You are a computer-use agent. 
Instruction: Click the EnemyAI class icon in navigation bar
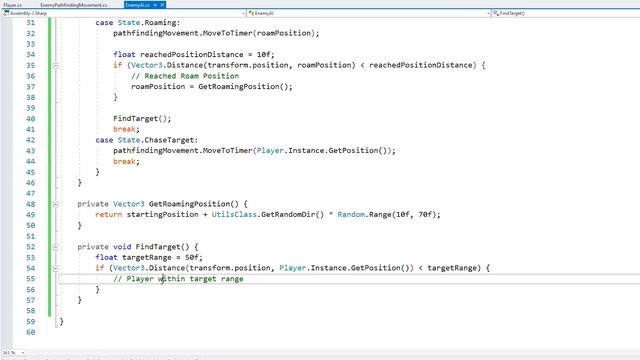(251, 13)
